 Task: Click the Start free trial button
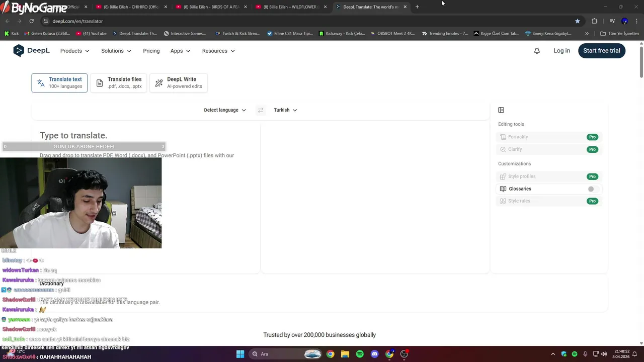coord(602,51)
